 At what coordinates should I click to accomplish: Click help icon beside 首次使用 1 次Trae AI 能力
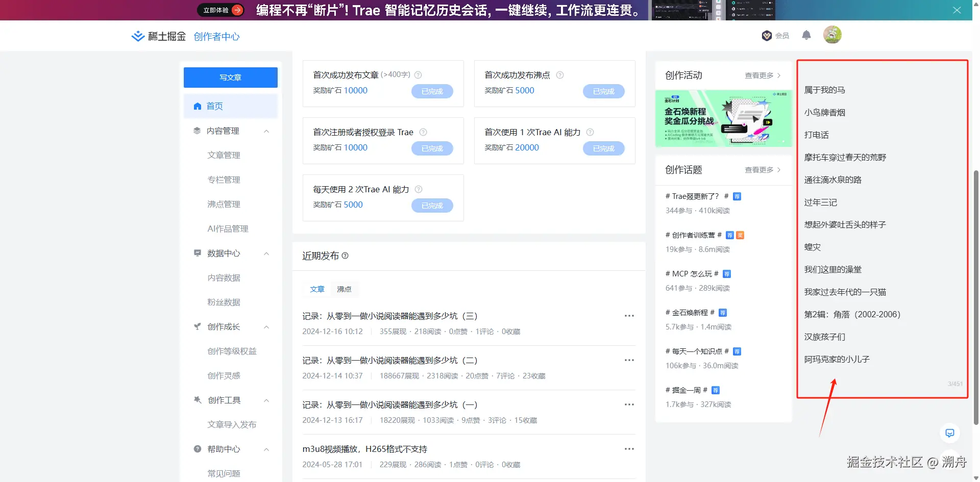590,132
